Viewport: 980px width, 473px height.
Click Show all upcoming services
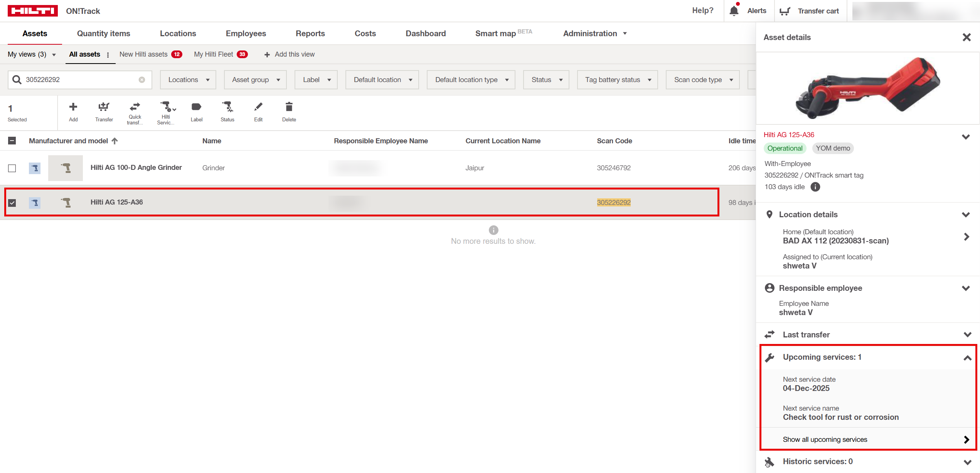coord(825,439)
